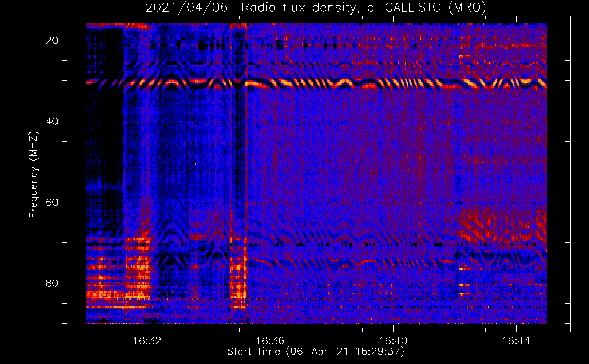This screenshot has height=364, width=589.
Task: Click the date "2021/04/06" in the title
Action: point(186,7)
